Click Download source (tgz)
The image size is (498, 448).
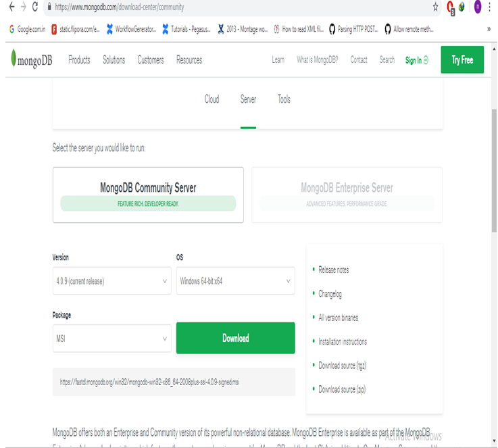(x=342, y=366)
